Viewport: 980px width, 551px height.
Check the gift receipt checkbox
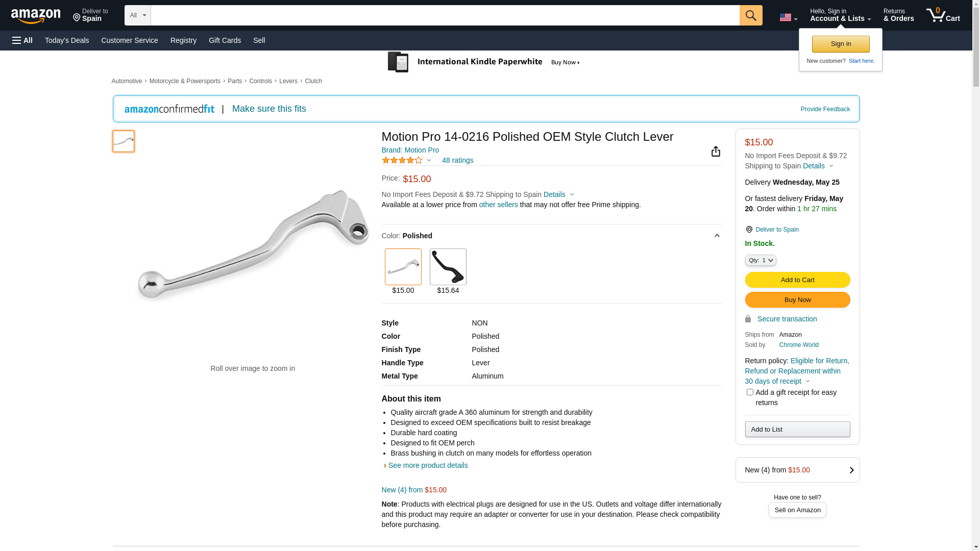coord(750,392)
